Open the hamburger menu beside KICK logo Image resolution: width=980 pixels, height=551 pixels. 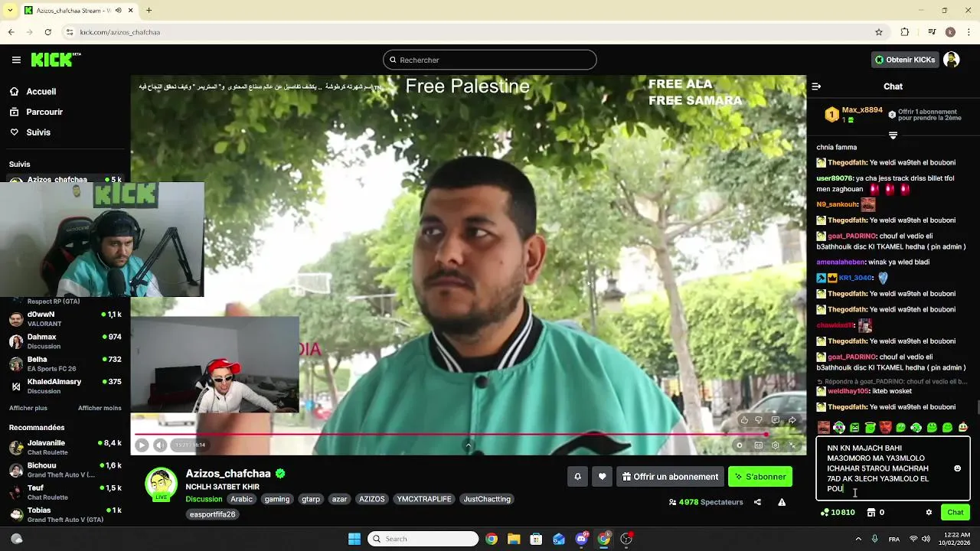[16, 60]
